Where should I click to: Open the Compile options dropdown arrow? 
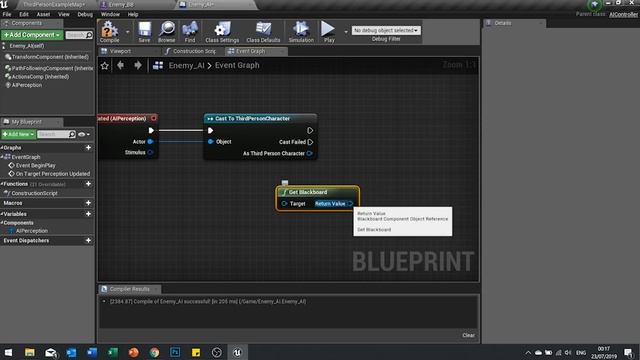pyautogui.click(x=127, y=32)
